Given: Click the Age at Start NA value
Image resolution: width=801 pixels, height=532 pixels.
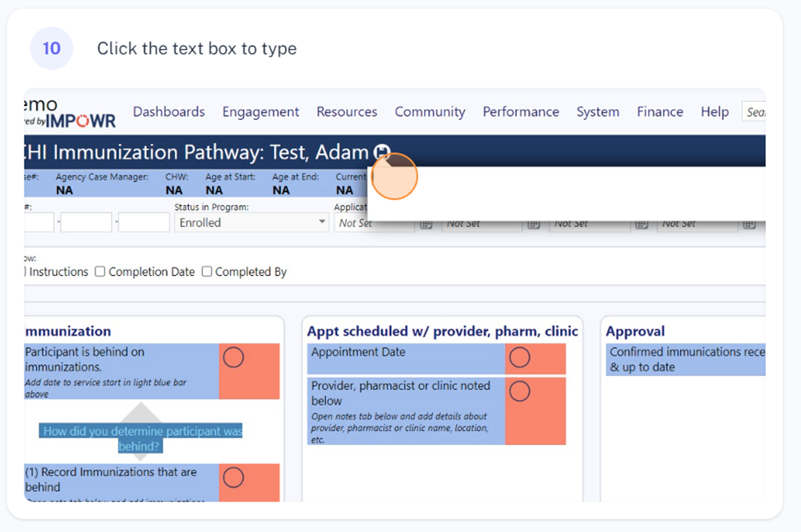Looking at the screenshot, I should coord(214,190).
